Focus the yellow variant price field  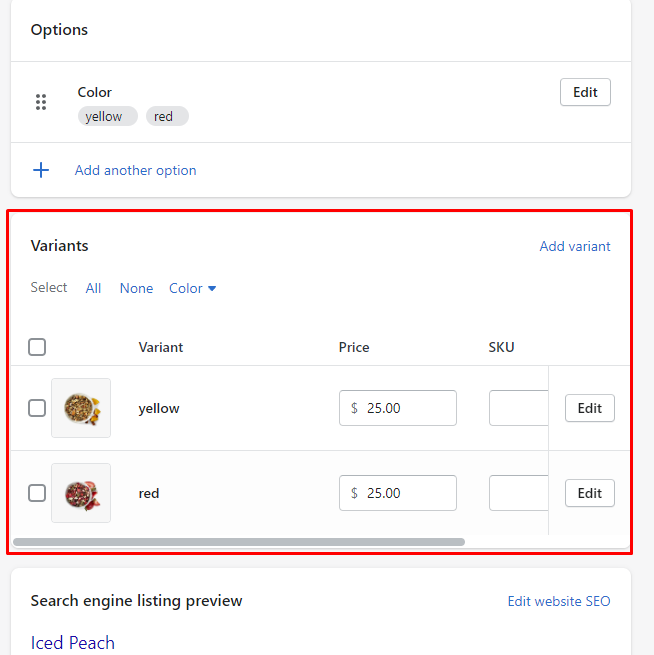(x=398, y=408)
